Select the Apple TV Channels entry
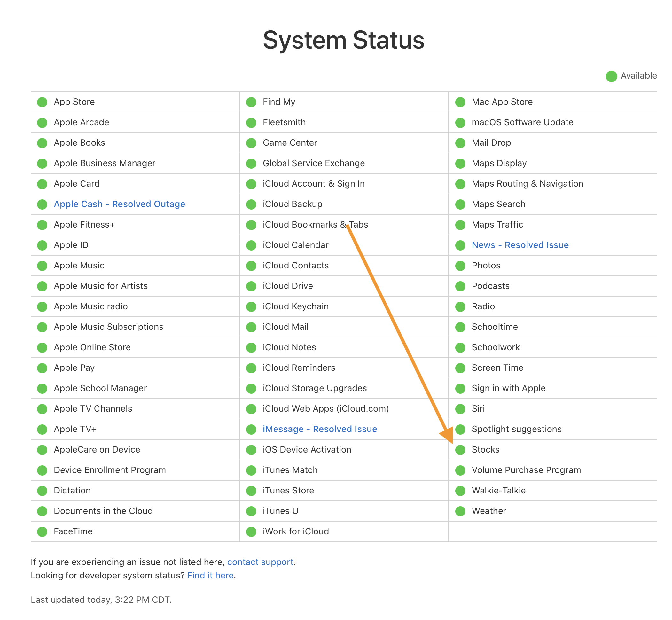672x620 pixels. click(x=93, y=409)
